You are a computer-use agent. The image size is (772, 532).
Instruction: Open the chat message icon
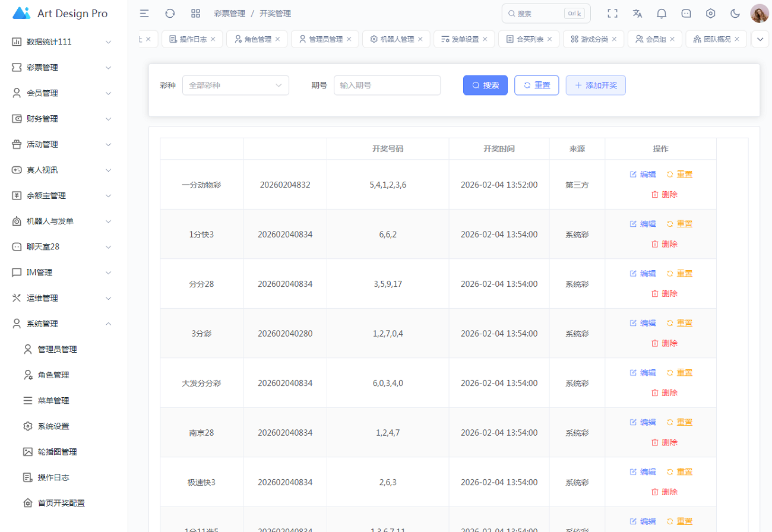686,14
